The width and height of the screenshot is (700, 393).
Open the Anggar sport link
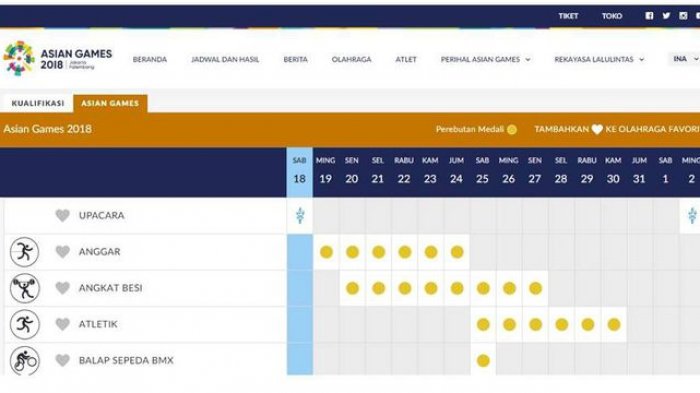100,252
